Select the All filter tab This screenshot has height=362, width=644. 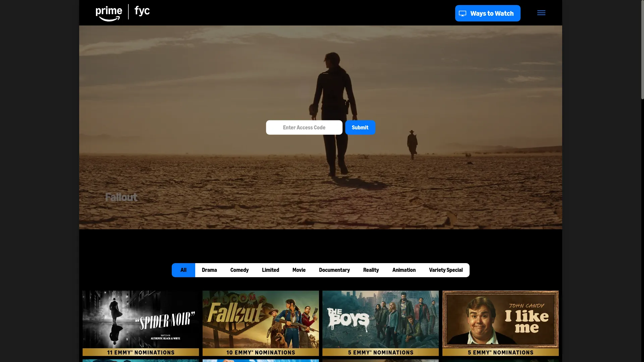183,270
